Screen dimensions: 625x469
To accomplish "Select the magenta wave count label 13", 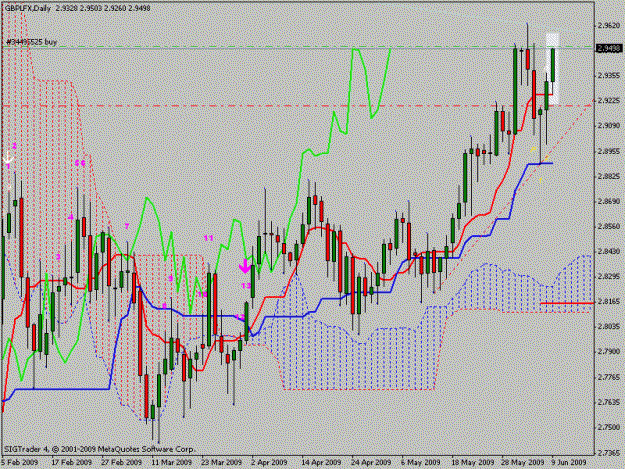I will click(246, 286).
